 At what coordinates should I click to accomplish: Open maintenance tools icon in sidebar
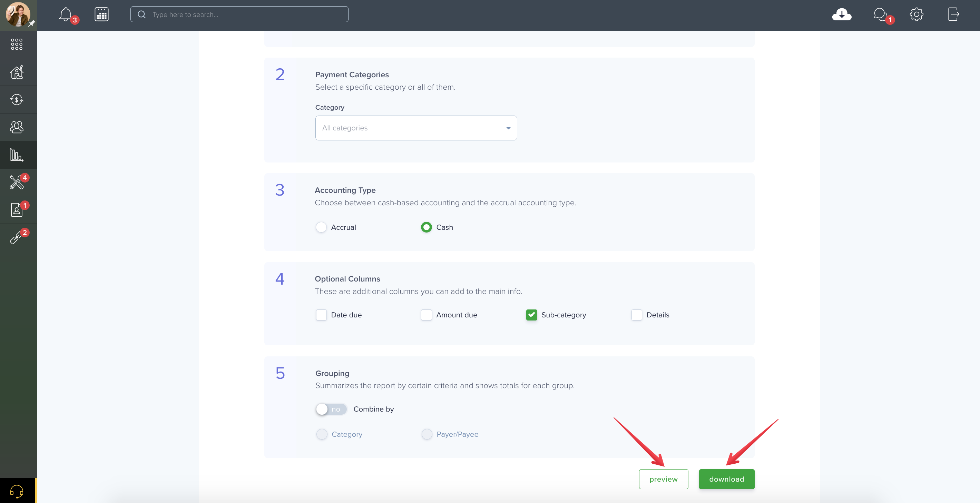click(17, 182)
